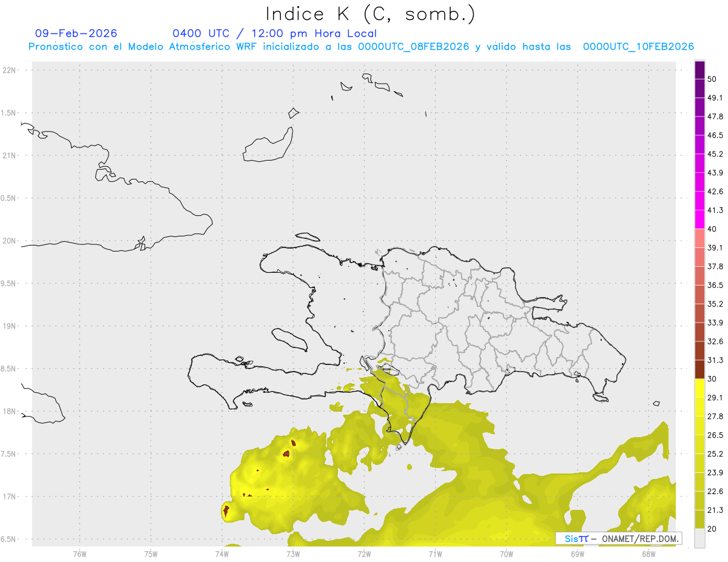Click the dark purple colorbar segment above 50
The height and width of the screenshot is (562, 728).
pos(699,70)
